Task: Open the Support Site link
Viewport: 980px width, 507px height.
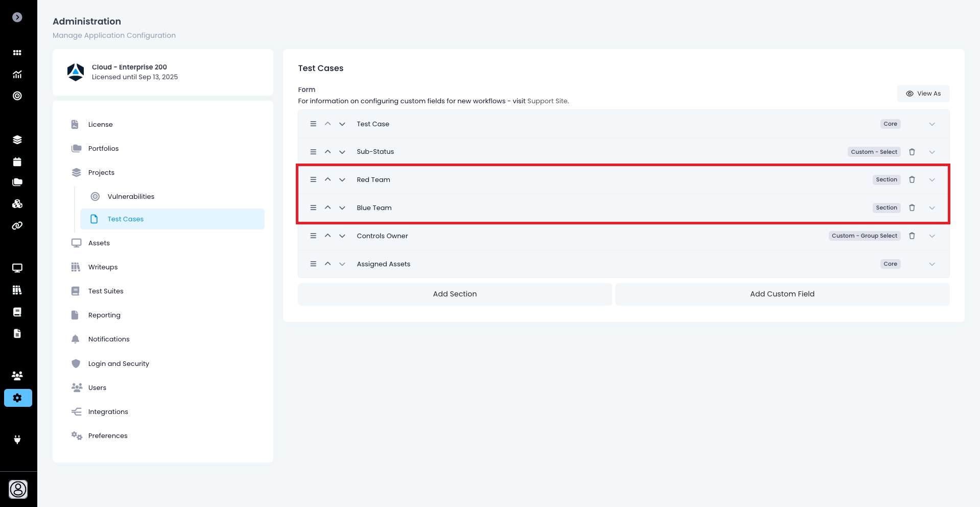Action: click(x=547, y=101)
